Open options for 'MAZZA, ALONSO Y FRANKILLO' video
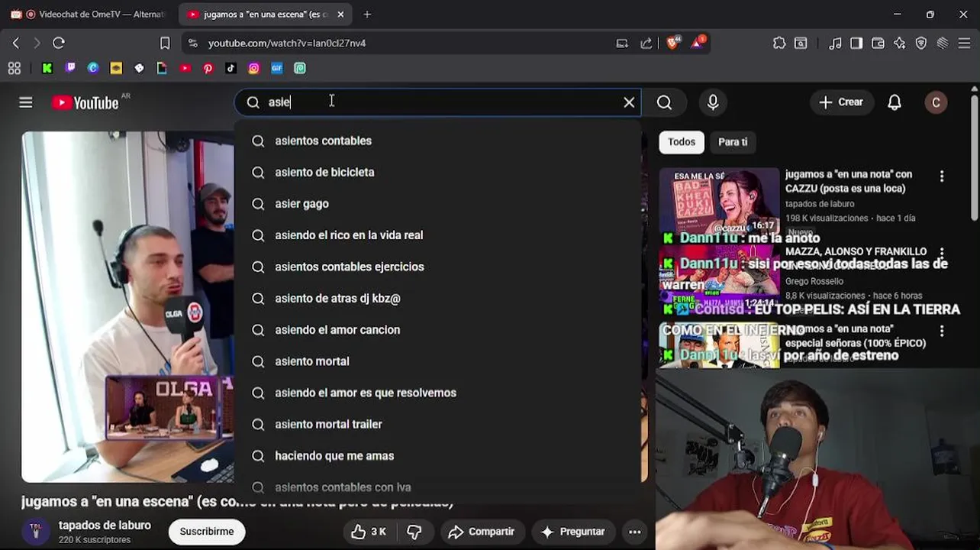This screenshot has width=980, height=550. (942, 253)
